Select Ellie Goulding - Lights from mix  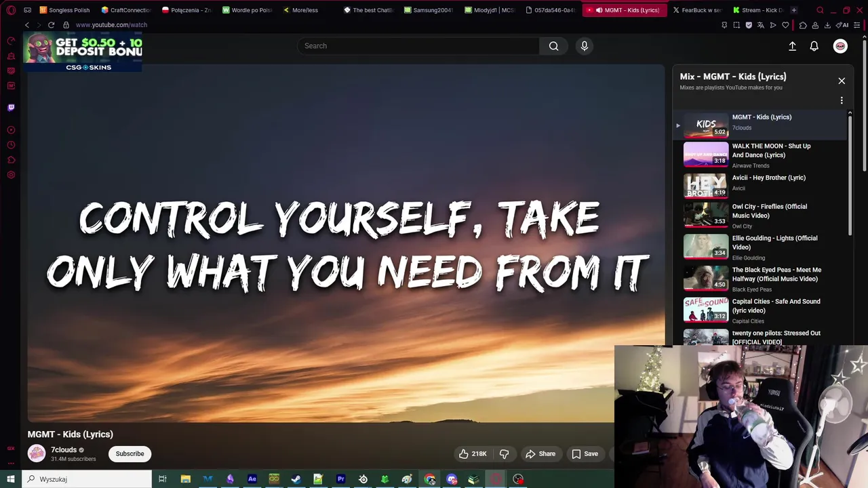click(x=759, y=248)
